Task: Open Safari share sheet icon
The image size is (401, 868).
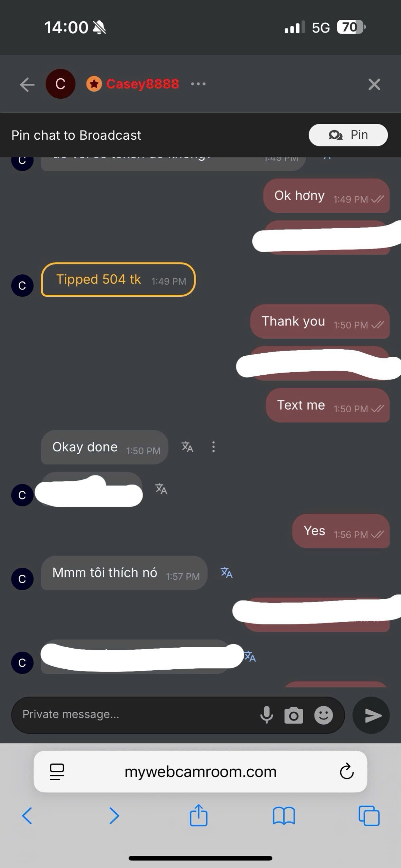Action: (x=198, y=815)
